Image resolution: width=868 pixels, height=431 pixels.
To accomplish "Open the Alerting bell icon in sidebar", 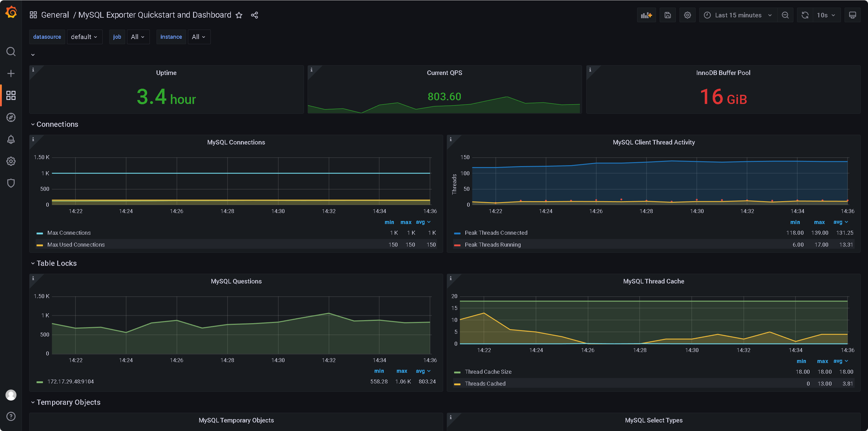I will (x=11, y=139).
